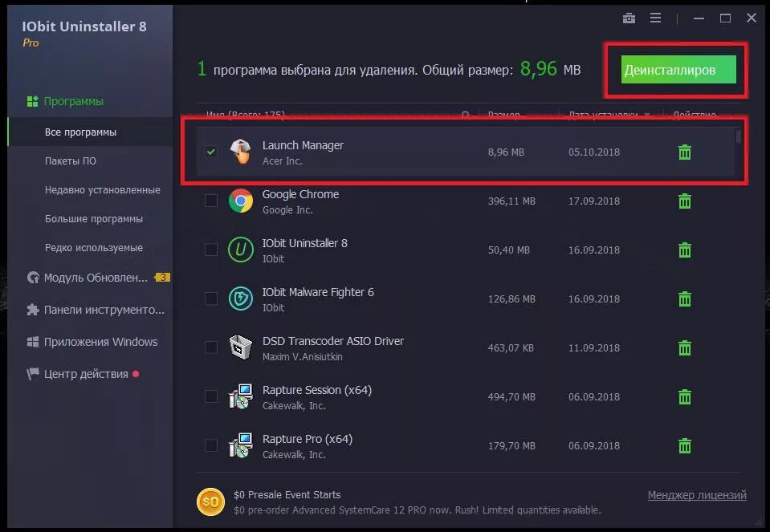The width and height of the screenshot is (770, 532).
Task: Click the Launch Manager app icon
Action: 241,152
